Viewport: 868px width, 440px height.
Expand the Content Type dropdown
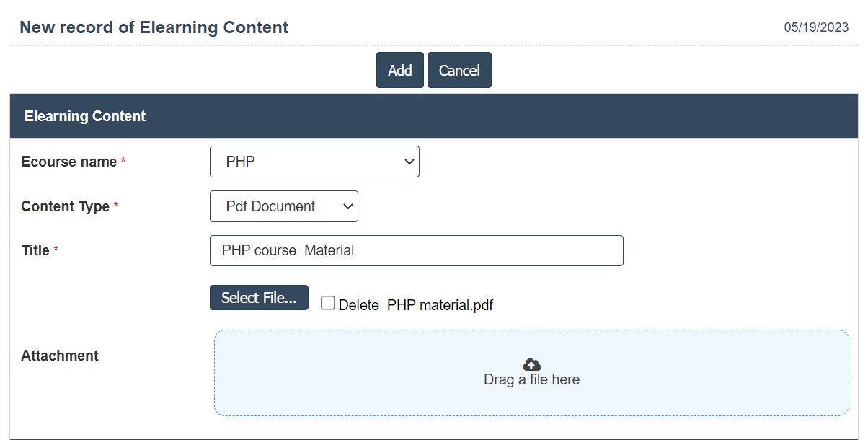click(x=283, y=206)
